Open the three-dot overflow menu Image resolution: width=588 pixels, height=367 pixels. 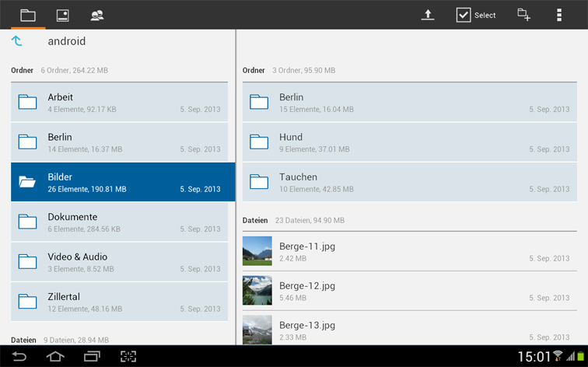(558, 15)
